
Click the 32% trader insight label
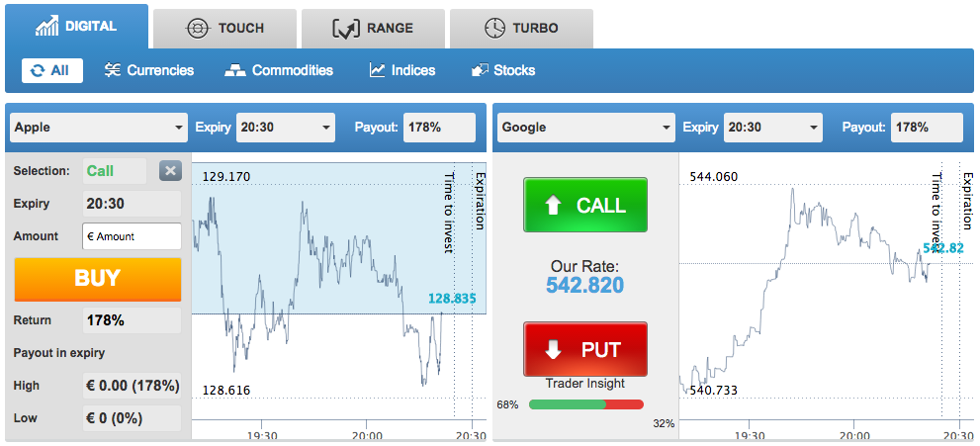(664, 423)
